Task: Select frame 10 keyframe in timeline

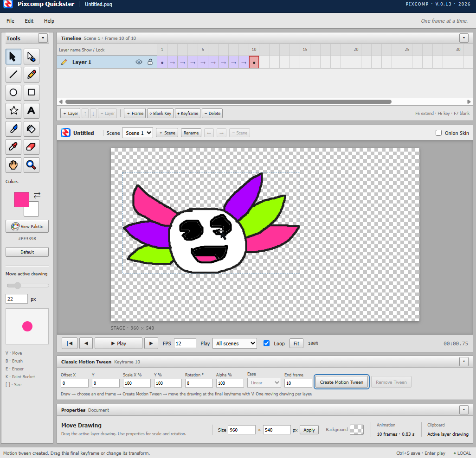Action: tap(254, 62)
